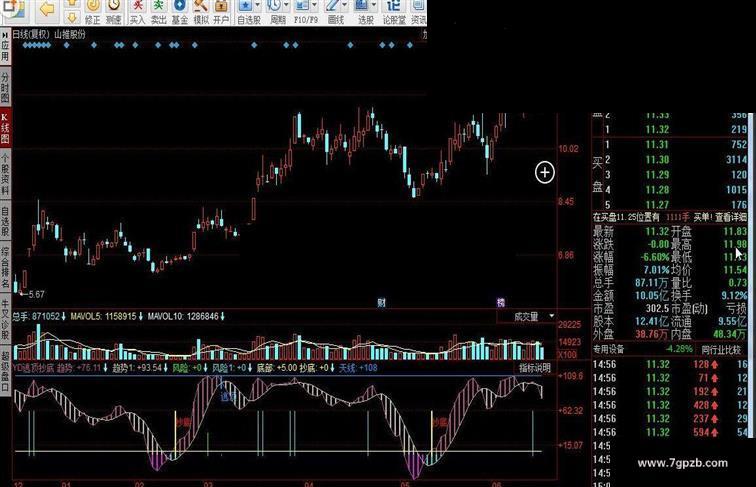The width and height of the screenshot is (756, 487).
Task: Click the 买入 buy icon
Action: click(x=137, y=12)
